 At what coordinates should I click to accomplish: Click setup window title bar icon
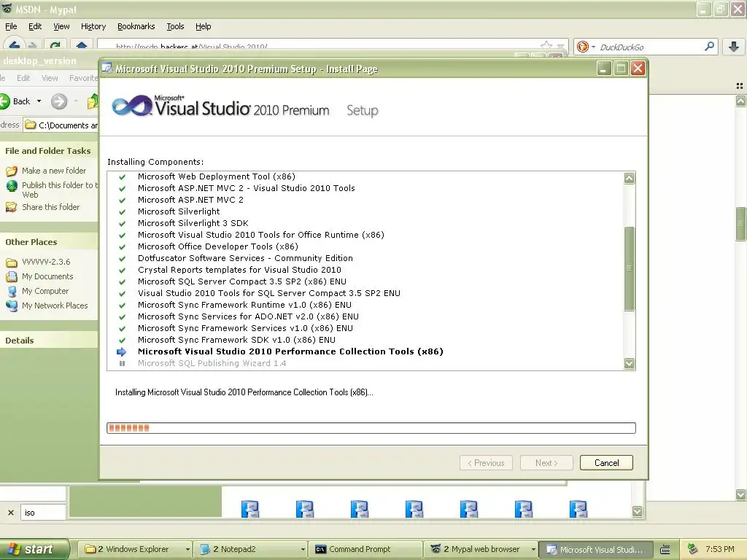(x=108, y=69)
